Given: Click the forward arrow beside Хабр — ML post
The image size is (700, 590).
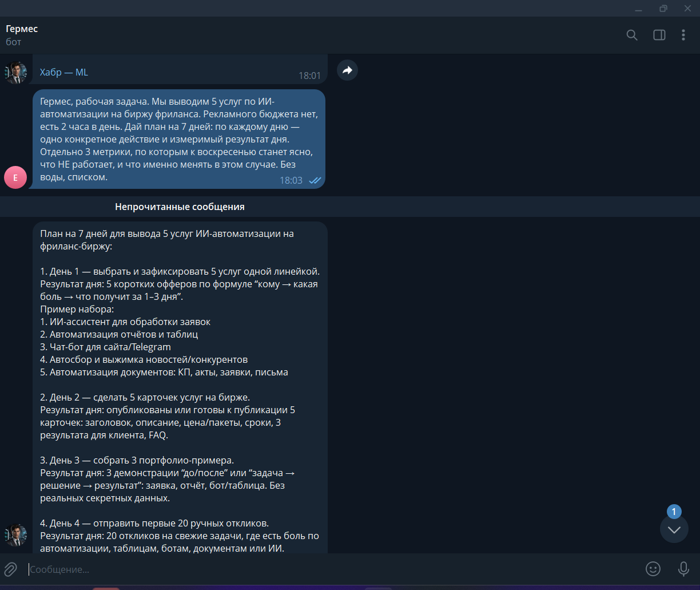Looking at the screenshot, I should pyautogui.click(x=347, y=70).
